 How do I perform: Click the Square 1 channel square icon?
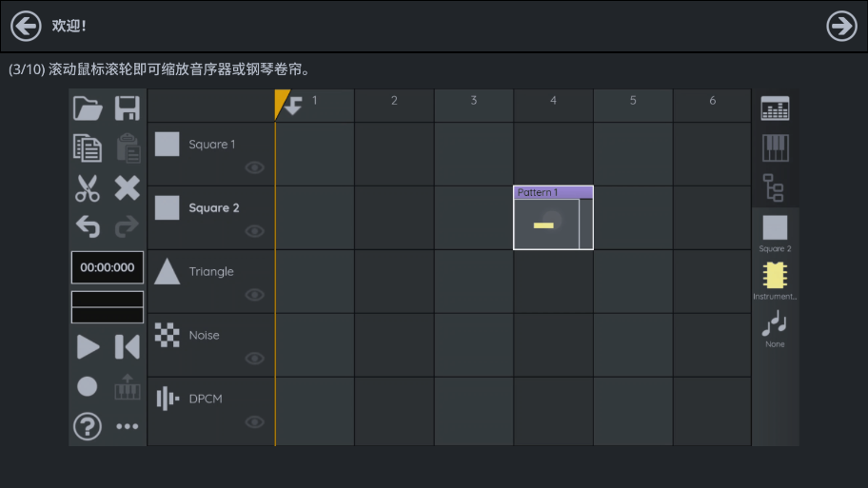click(168, 145)
